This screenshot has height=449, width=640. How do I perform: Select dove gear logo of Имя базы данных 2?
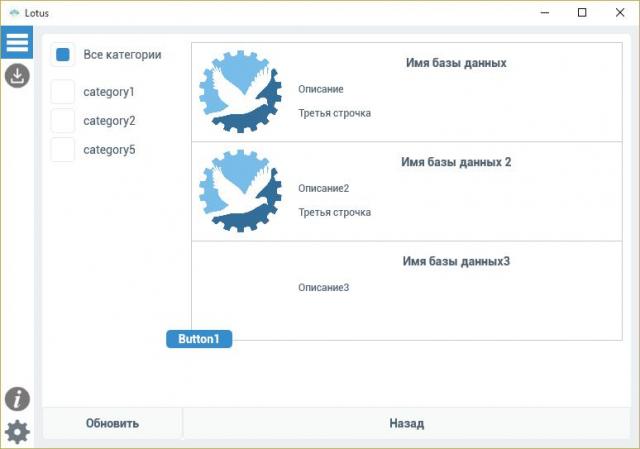pyautogui.click(x=240, y=191)
